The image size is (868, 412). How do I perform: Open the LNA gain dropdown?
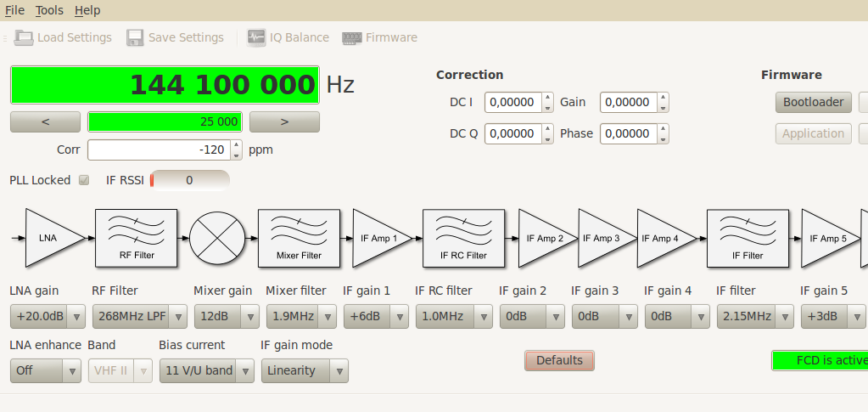pyautogui.click(x=48, y=317)
